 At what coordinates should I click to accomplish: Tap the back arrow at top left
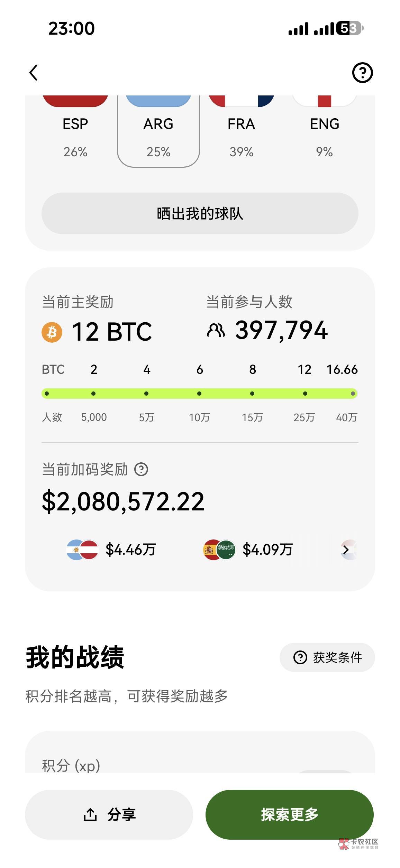point(33,73)
